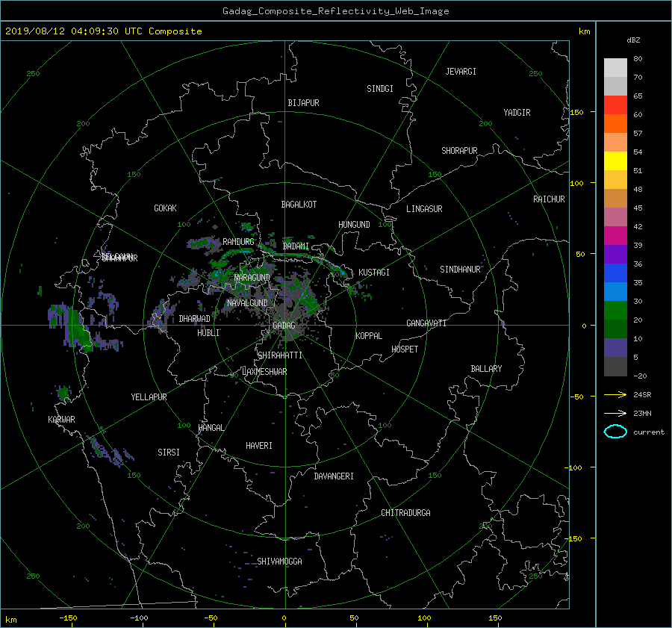Click on the 'BAGALKOT' label

(x=299, y=205)
